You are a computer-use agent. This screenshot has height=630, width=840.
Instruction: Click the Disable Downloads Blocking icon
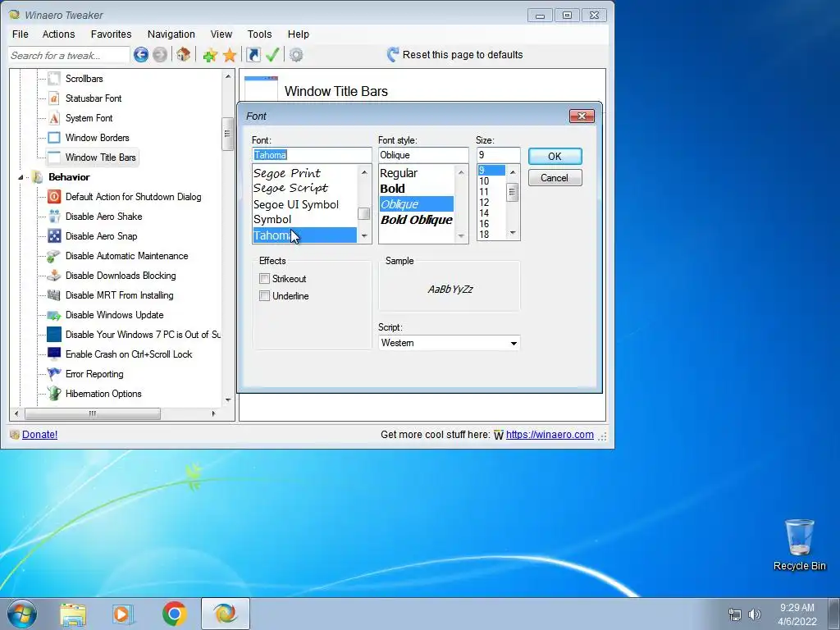coord(54,276)
